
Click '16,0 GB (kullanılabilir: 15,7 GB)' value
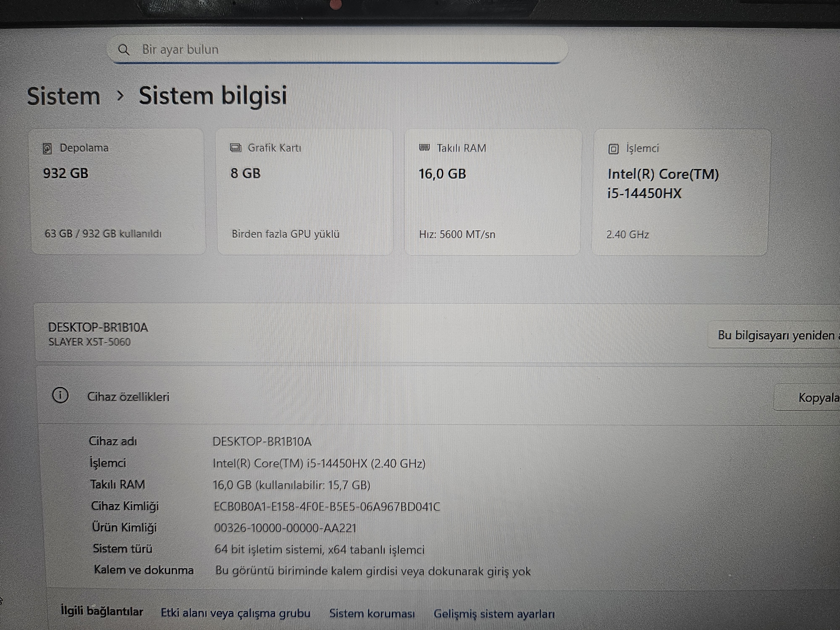pos(292,485)
